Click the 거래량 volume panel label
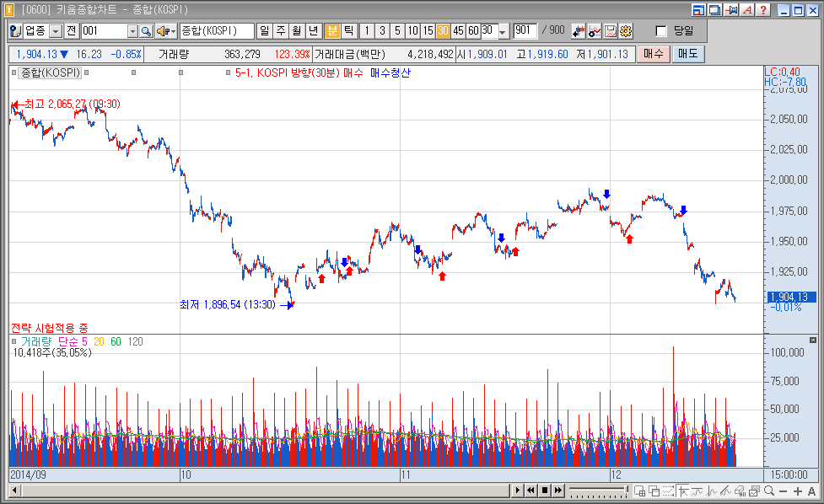Image resolution: width=824 pixels, height=504 pixels. 36,342
